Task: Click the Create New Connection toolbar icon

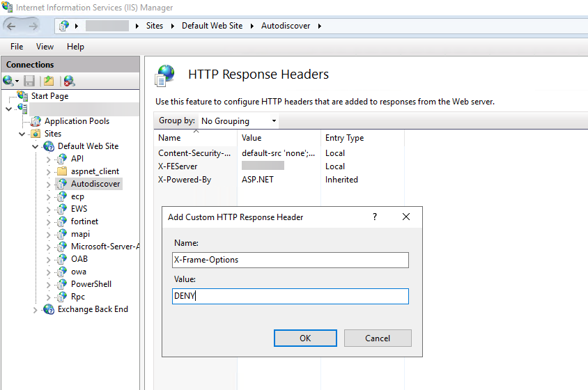Action: (9, 81)
